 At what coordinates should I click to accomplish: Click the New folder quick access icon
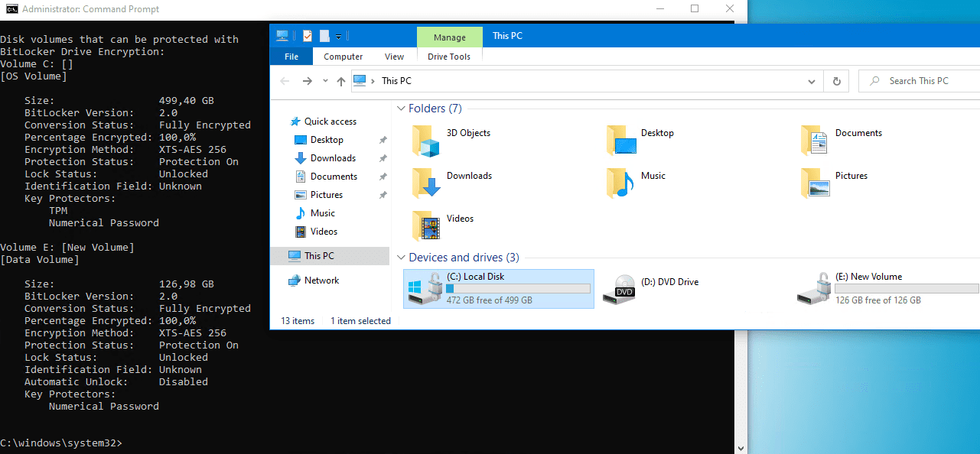(324, 36)
